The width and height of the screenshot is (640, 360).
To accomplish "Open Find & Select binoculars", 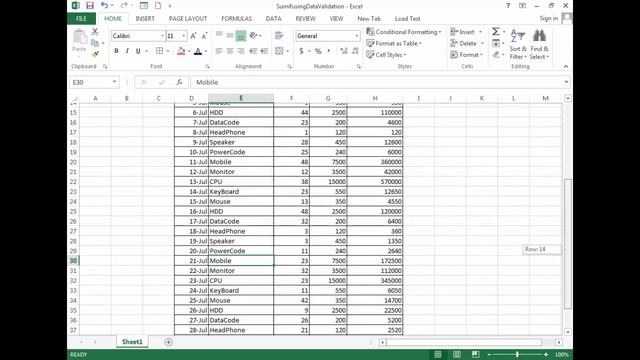I will click(539, 44).
